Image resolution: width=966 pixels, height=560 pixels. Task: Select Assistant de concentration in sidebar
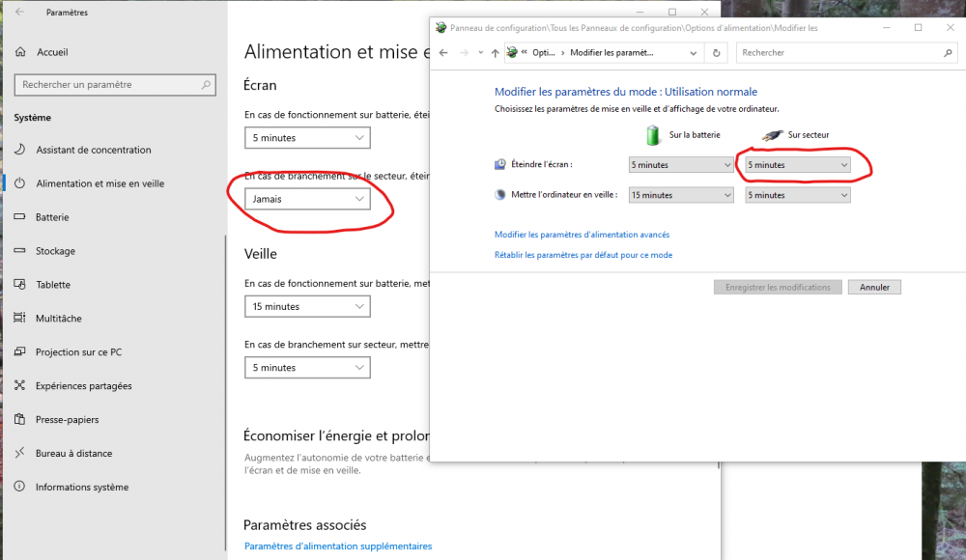tap(93, 150)
